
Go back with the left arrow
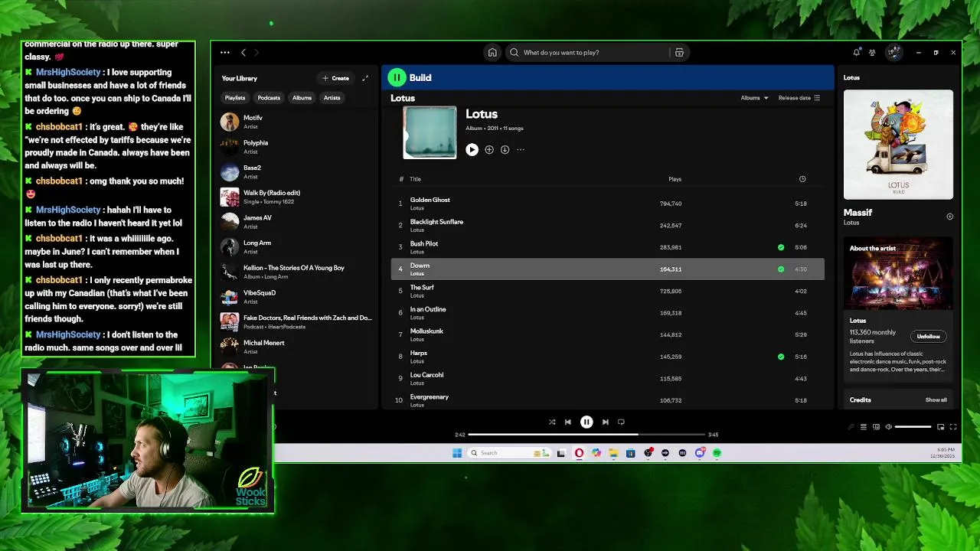[x=243, y=53]
